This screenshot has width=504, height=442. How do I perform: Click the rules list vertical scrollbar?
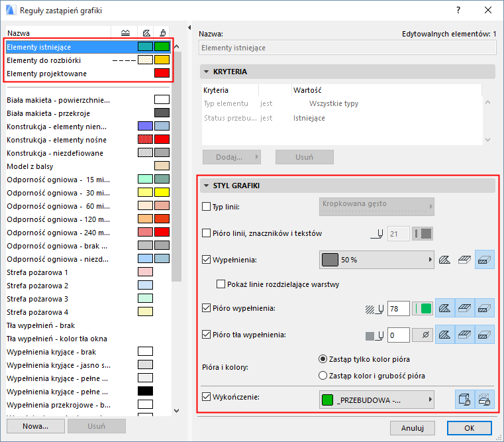pos(176,166)
